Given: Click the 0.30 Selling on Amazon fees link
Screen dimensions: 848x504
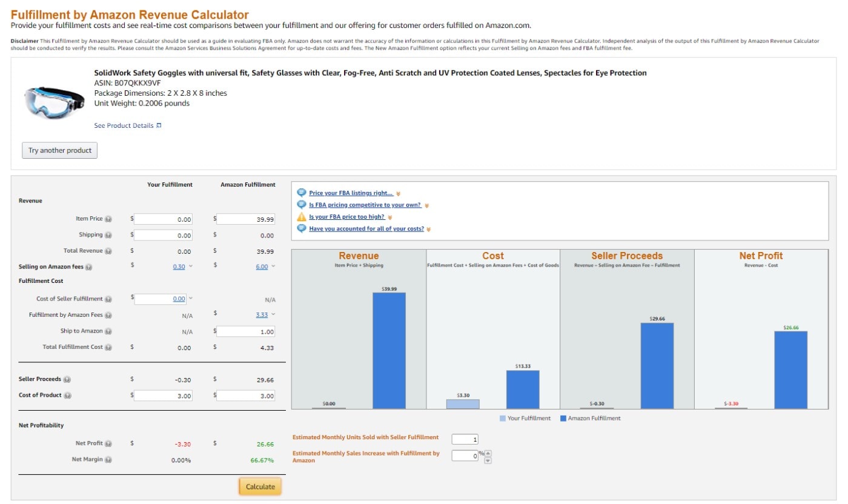Looking at the screenshot, I should point(179,267).
